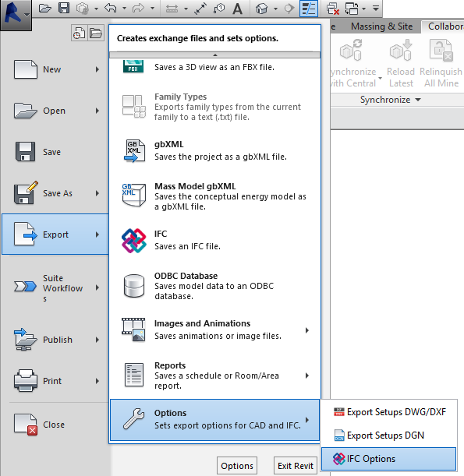
Task: Click the Close Hidden Windows icon
Action: coord(333,9)
